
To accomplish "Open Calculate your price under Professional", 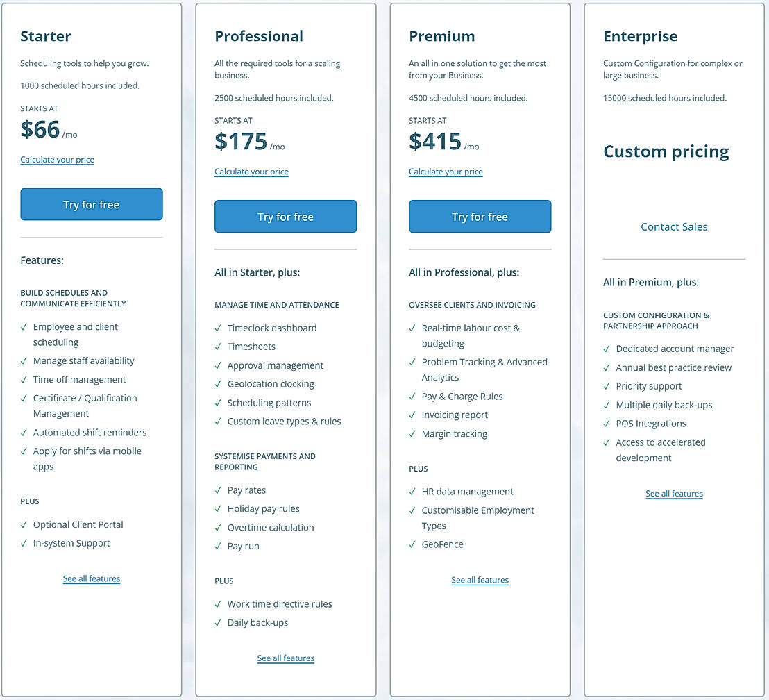I will point(251,172).
